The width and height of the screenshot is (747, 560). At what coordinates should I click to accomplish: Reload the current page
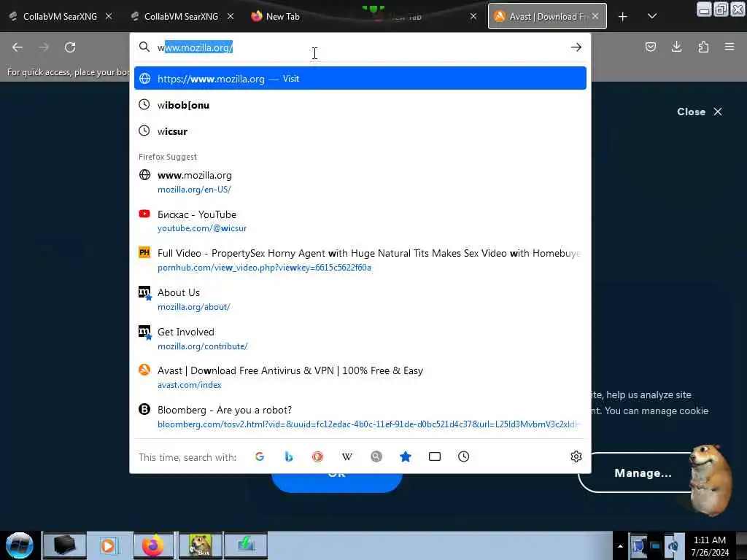pos(70,47)
